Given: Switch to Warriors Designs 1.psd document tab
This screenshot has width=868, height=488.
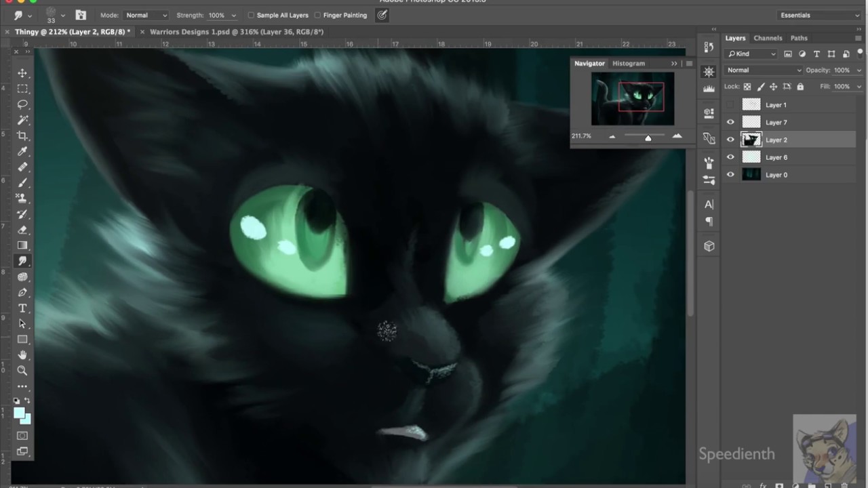Looking at the screenshot, I should [237, 32].
